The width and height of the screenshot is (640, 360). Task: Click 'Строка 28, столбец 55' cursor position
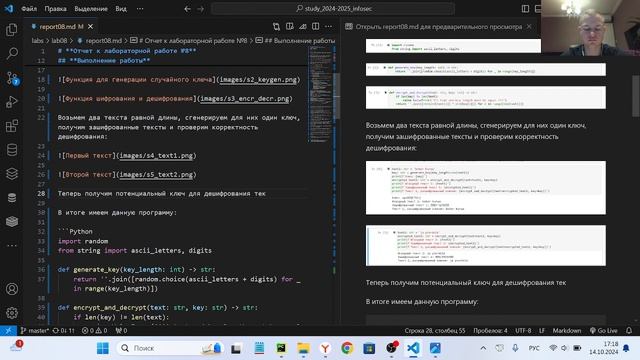(435, 331)
